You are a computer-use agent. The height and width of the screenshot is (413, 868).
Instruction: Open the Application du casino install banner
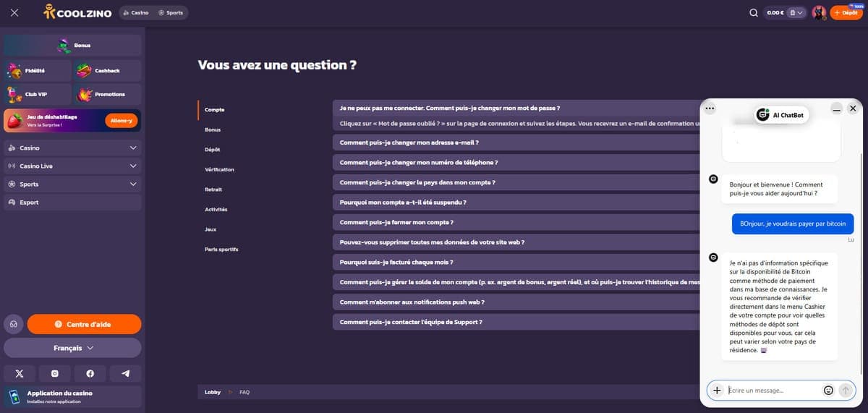pos(72,396)
